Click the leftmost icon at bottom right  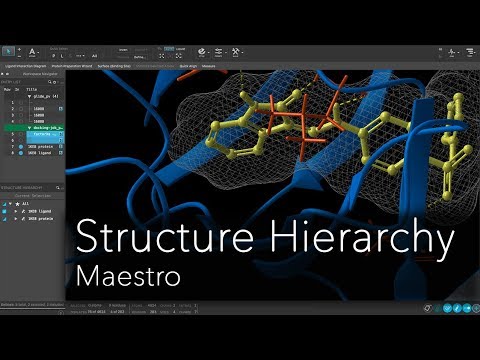[x=428, y=308]
